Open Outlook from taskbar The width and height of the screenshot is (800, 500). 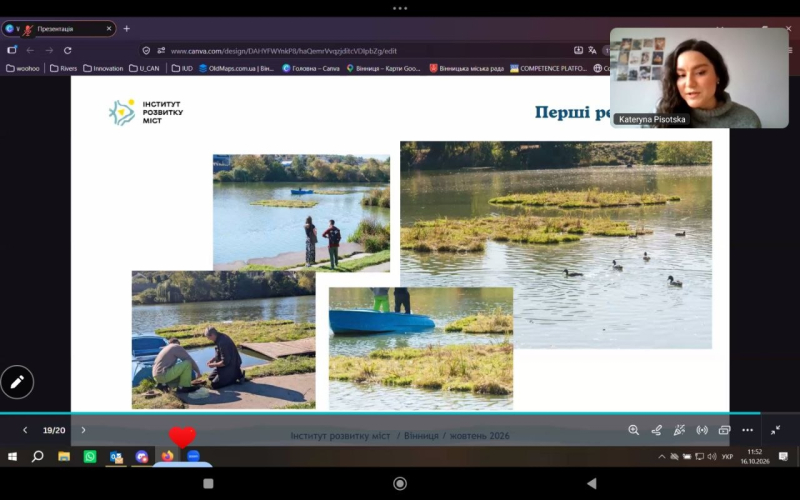(116, 456)
